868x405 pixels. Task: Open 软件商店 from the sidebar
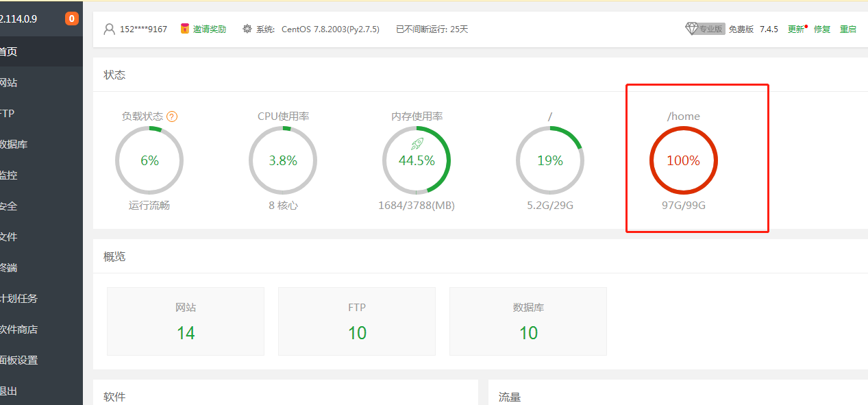coord(19,330)
